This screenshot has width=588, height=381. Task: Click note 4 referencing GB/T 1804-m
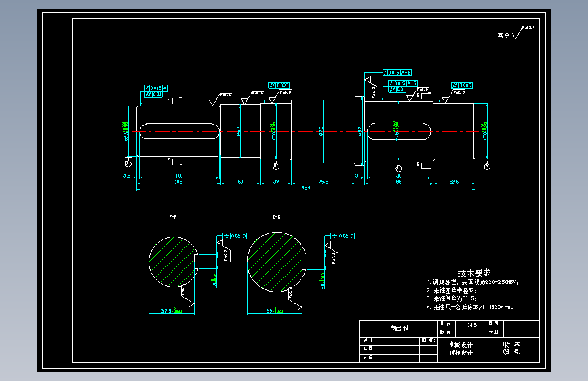470,308
